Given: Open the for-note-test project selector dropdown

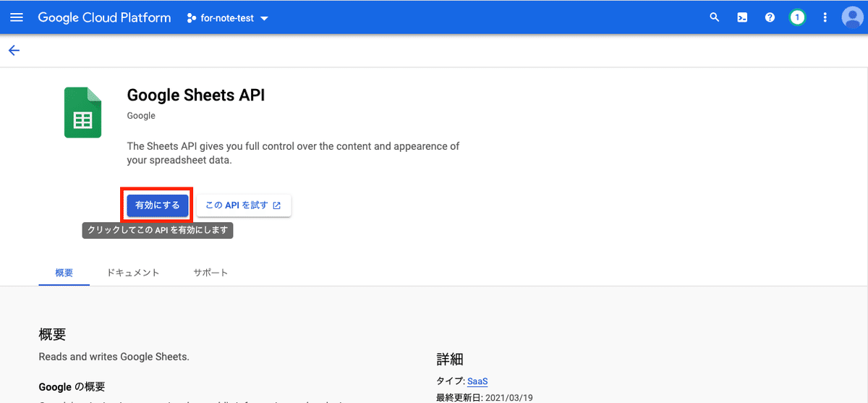Looking at the screenshot, I should point(228,18).
